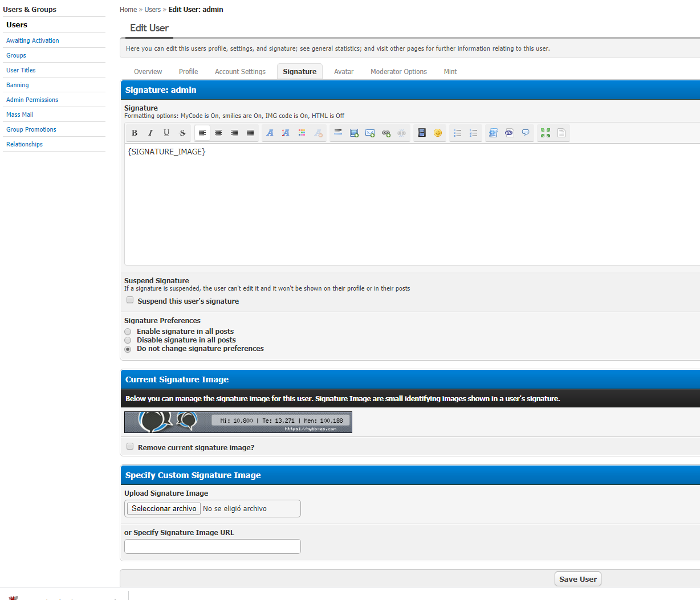
Task: Toggle bold formatting in signature editor
Action: point(135,133)
